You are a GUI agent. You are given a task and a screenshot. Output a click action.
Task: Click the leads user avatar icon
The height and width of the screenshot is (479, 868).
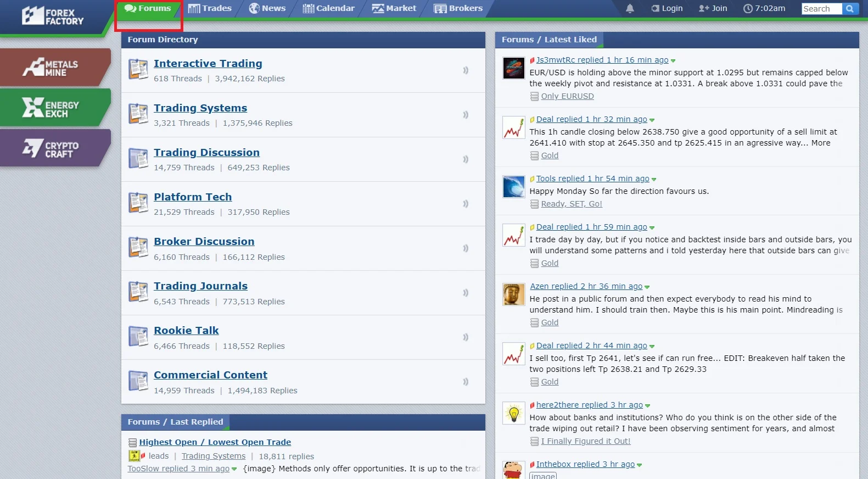point(134,455)
